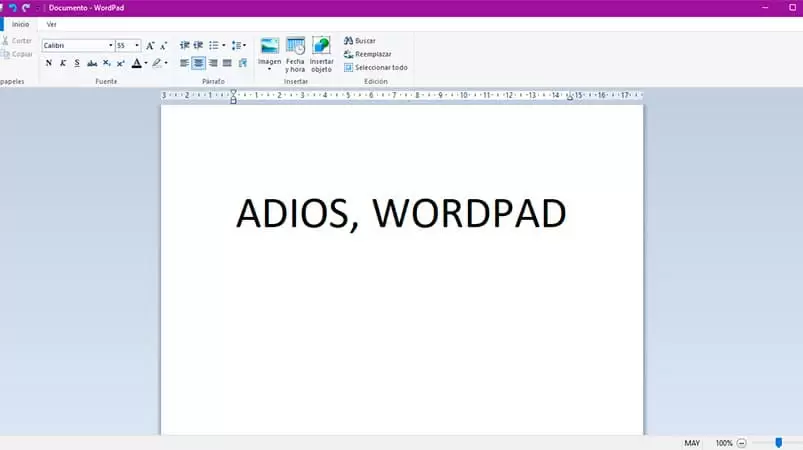Undo the last action in title bar
Image resolution: width=803 pixels, height=450 pixels.
tap(13, 8)
